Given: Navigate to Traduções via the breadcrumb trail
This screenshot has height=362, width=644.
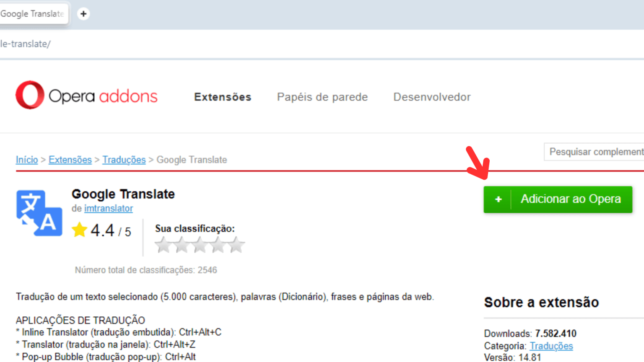Looking at the screenshot, I should (x=124, y=160).
